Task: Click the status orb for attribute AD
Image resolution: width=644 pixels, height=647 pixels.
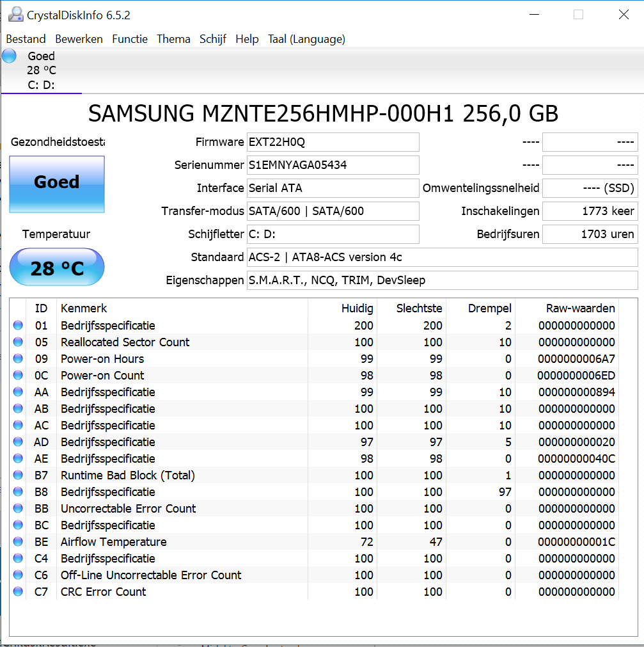Action: pos(18,442)
